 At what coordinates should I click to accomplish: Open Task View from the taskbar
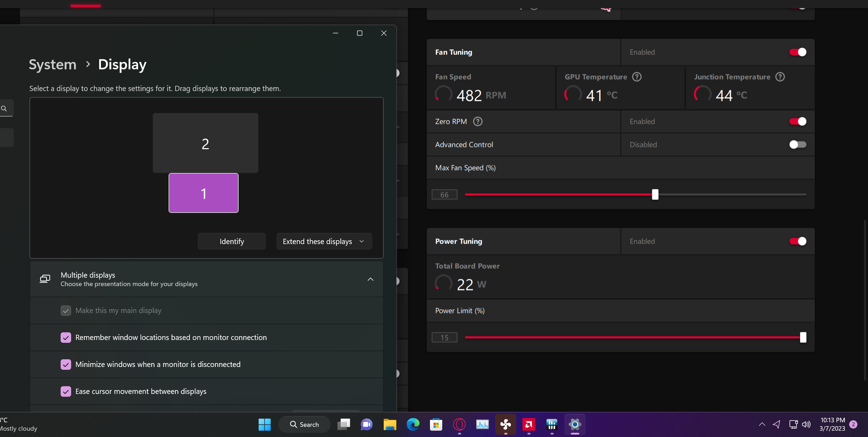click(x=344, y=424)
